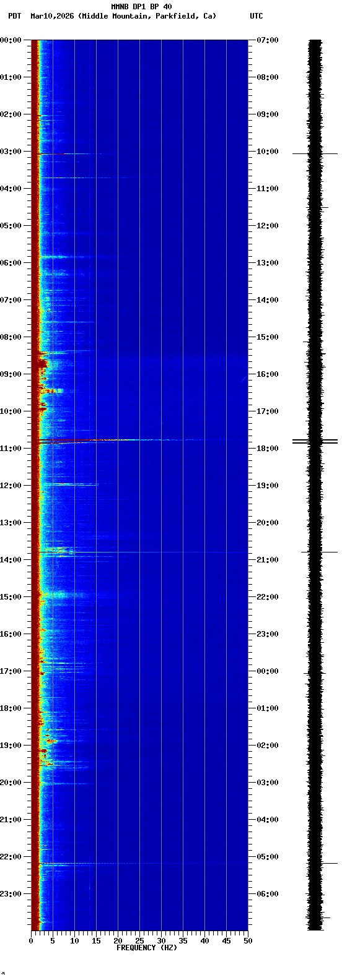Click the "05:00" label on the PDT axis

pos(11,226)
